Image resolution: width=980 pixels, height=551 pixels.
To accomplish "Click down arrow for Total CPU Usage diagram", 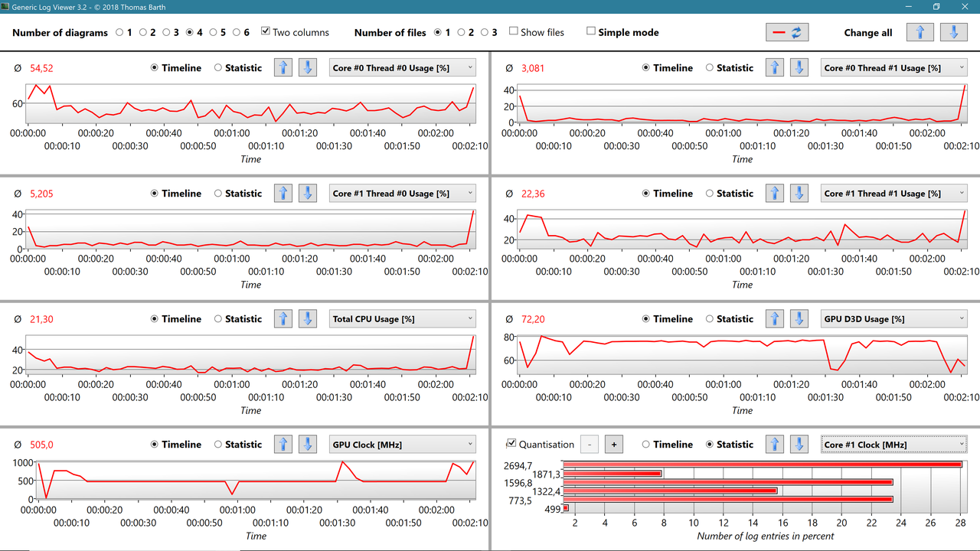I will [308, 318].
